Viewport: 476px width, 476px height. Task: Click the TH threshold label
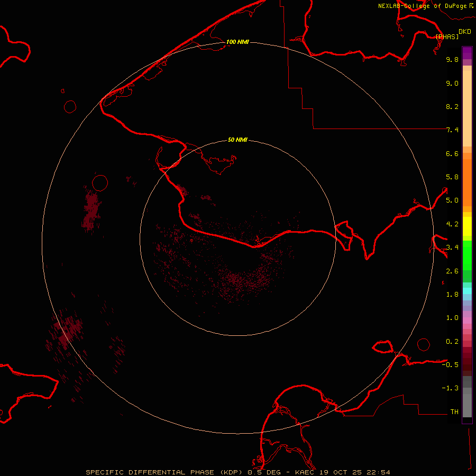coord(454,411)
